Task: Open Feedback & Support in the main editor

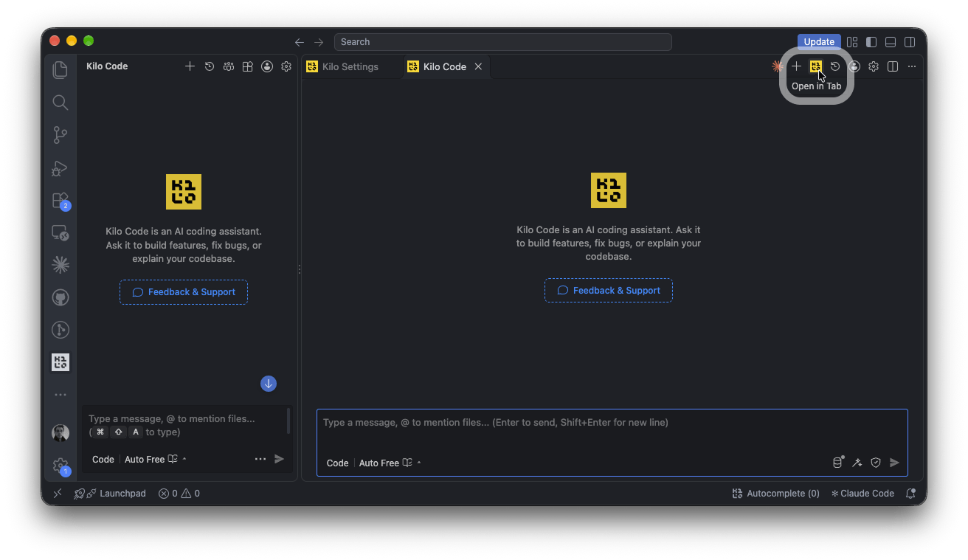Action: (x=609, y=290)
